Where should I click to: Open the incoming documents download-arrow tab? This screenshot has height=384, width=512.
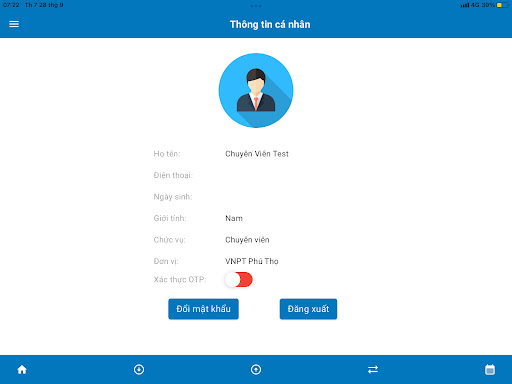pyautogui.click(x=139, y=369)
